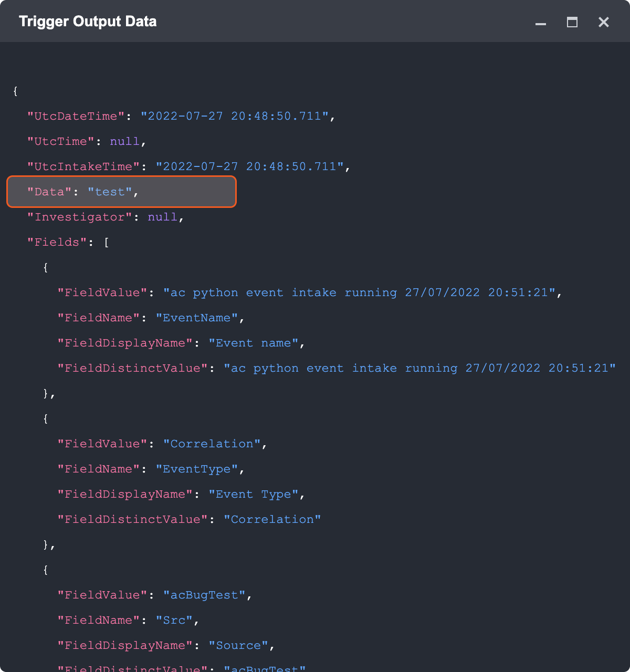Select the FieldDistinctValue "Correlation" string
This screenshot has width=630, height=672.
click(x=272, y=519)
